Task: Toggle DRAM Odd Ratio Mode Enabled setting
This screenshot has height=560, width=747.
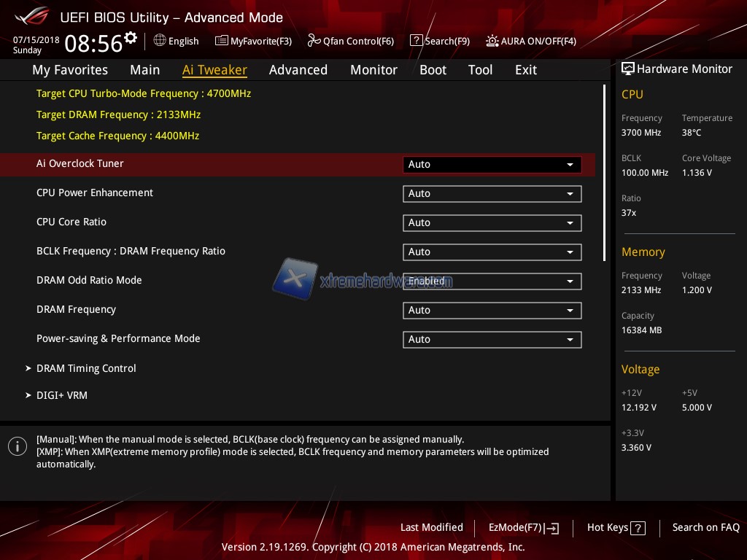Action: 492,281
